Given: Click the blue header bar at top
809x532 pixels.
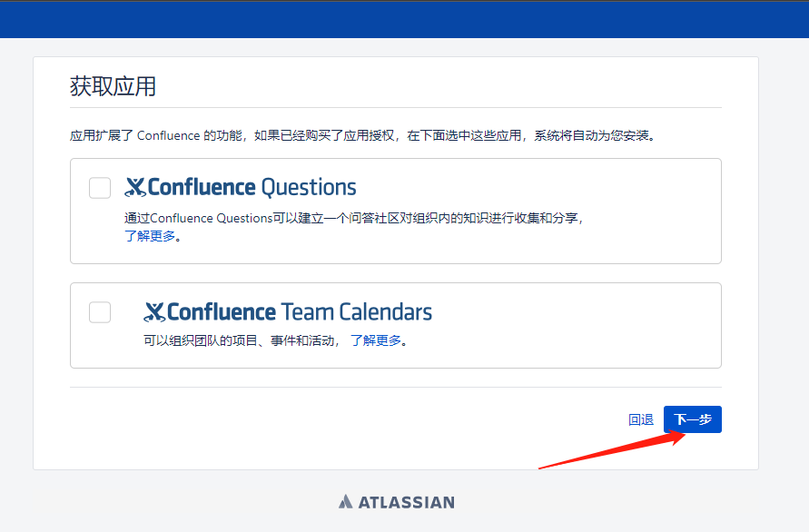Looking at the screenshot, I should click(404, 18).
